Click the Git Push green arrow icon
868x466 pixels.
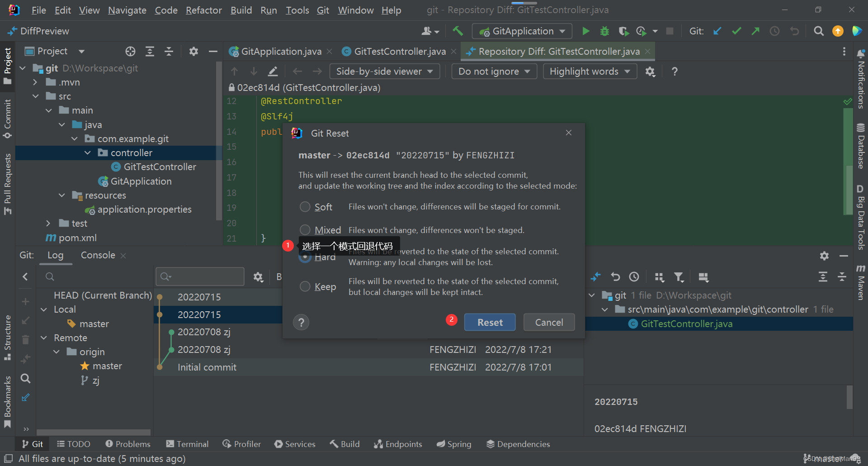click(755, 31)
